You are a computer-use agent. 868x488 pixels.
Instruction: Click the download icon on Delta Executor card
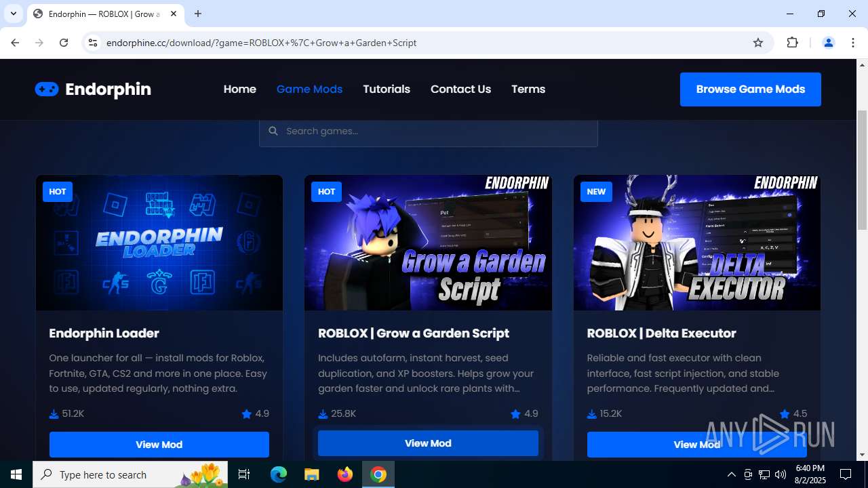click(591, 413)
